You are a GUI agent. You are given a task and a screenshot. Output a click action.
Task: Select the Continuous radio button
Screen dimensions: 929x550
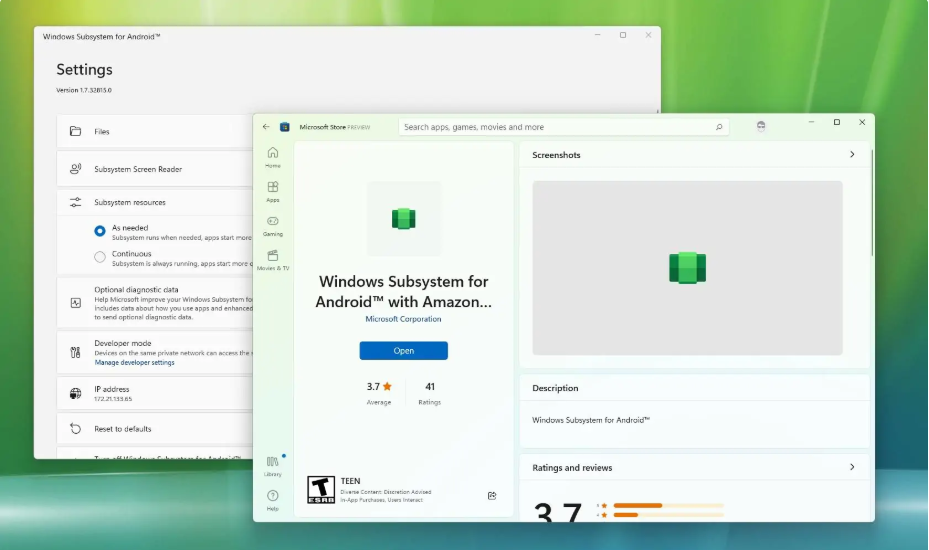pyautogui.click(x=100, y=257)
